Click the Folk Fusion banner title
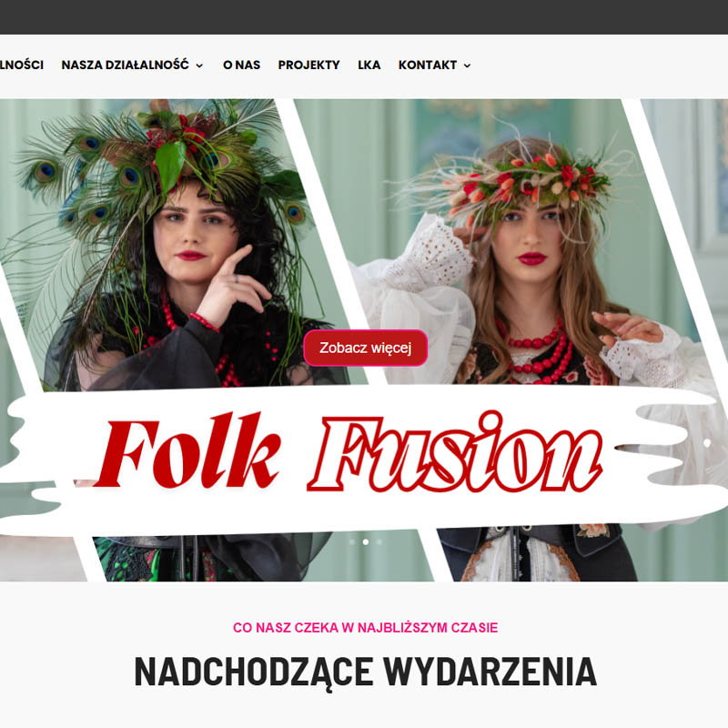Image resolution: width=728 pixels, height=728 pixels. [x=349, y=451]
